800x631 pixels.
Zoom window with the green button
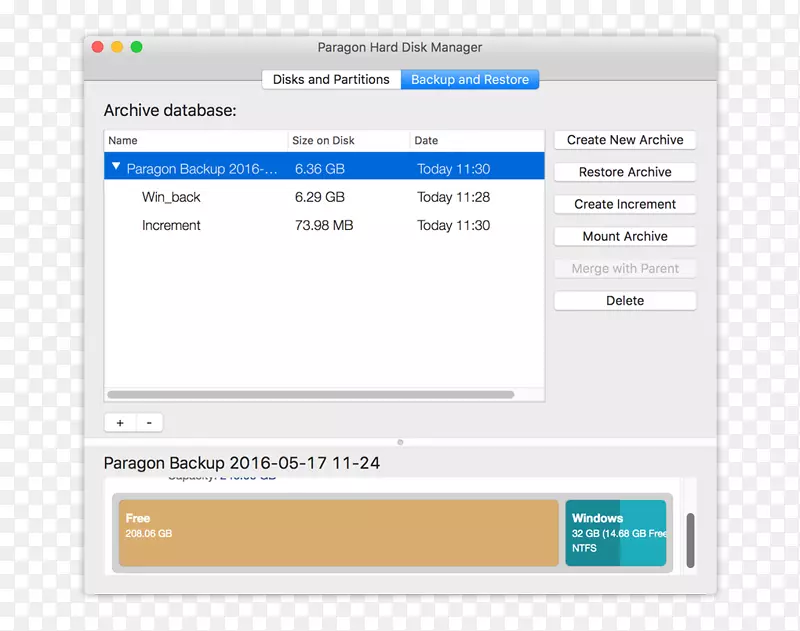(136, 47)
